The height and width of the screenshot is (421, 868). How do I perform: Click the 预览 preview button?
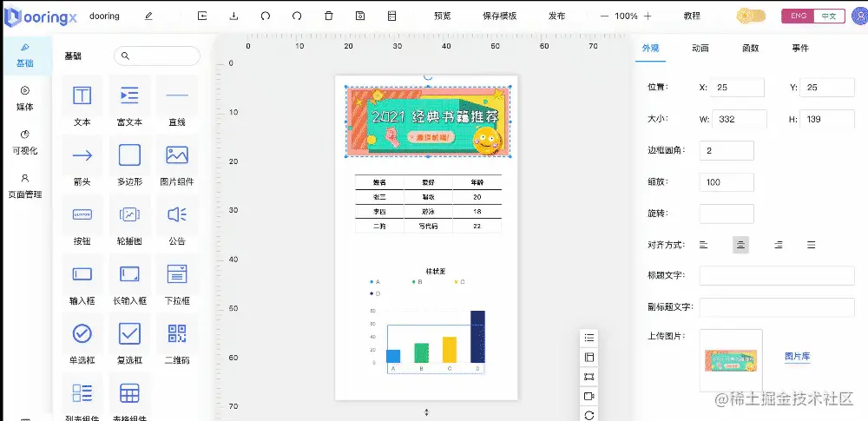click(x=443, y=16)
